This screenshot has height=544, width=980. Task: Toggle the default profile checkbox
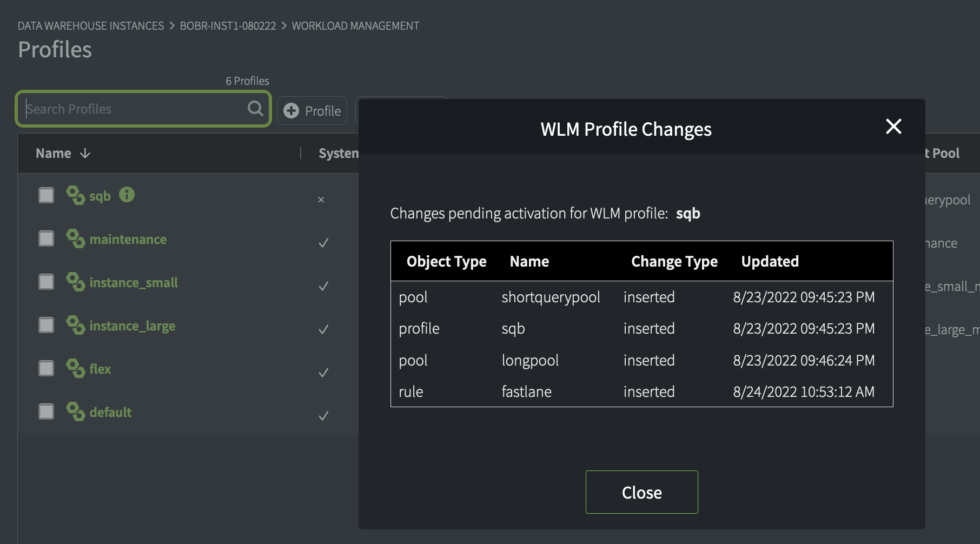(x=47, y=412)
